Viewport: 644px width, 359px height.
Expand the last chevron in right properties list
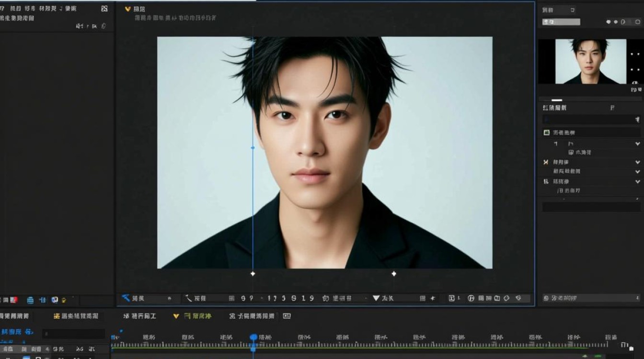click(x=638, y=182)
